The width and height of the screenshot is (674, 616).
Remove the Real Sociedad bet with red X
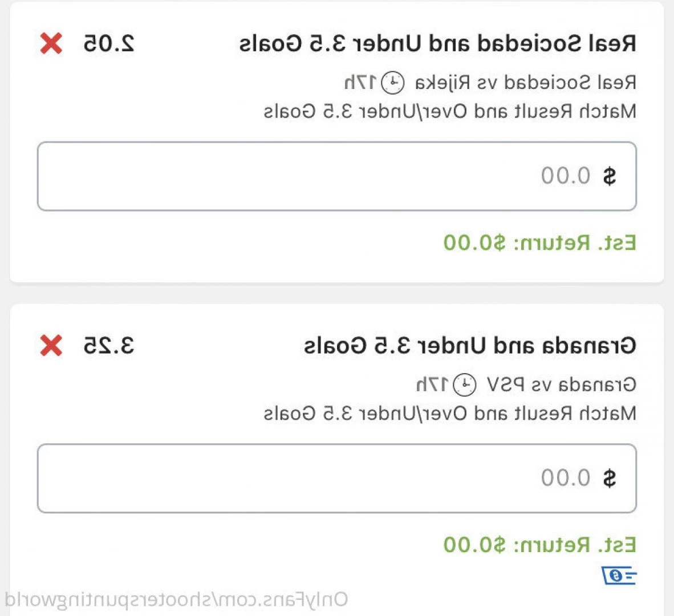tap(51, 43)
